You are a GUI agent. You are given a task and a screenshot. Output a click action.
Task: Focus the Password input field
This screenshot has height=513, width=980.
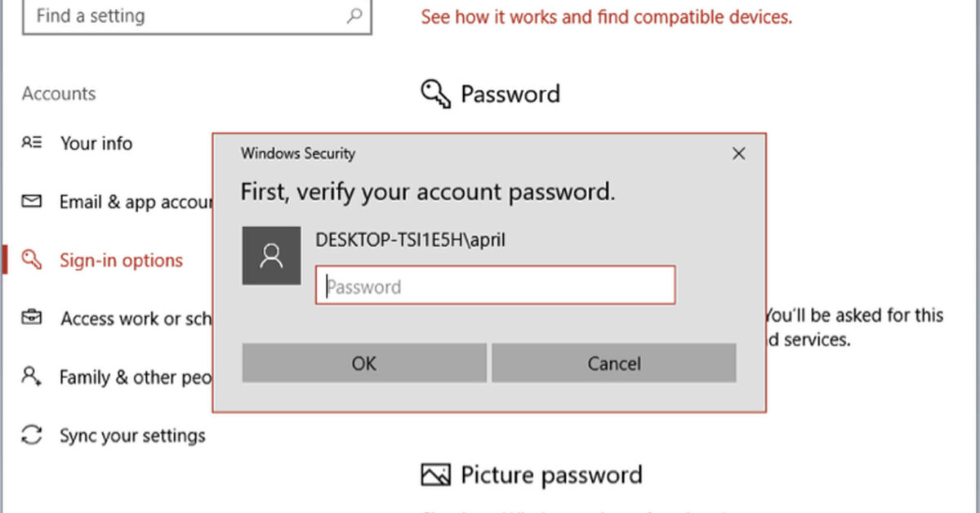coord(494,285)
